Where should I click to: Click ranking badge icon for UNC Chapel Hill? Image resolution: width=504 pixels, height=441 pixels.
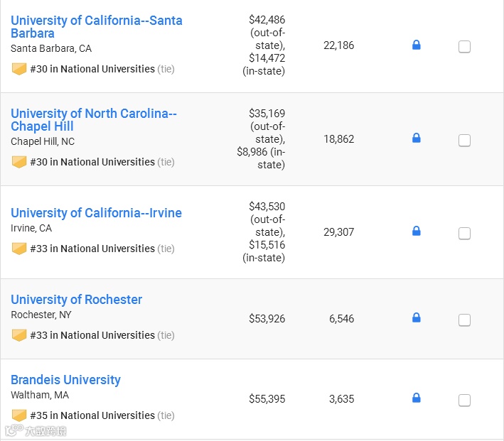pyautogui.click(x=19, y=162)
